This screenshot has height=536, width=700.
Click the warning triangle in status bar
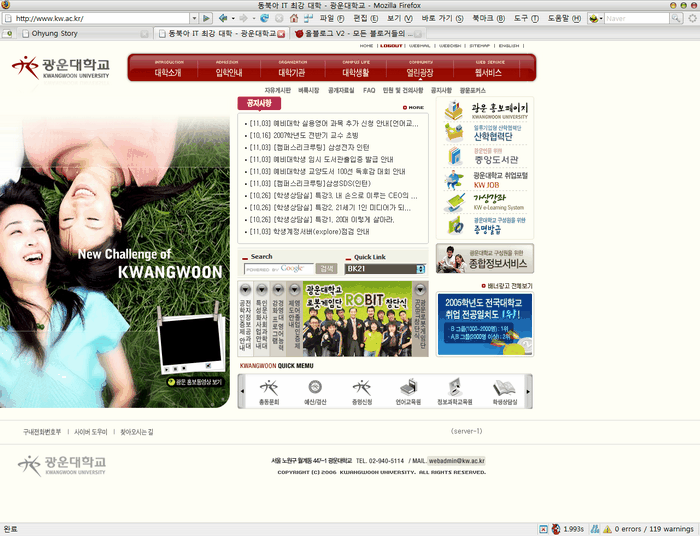click(607, 529)
